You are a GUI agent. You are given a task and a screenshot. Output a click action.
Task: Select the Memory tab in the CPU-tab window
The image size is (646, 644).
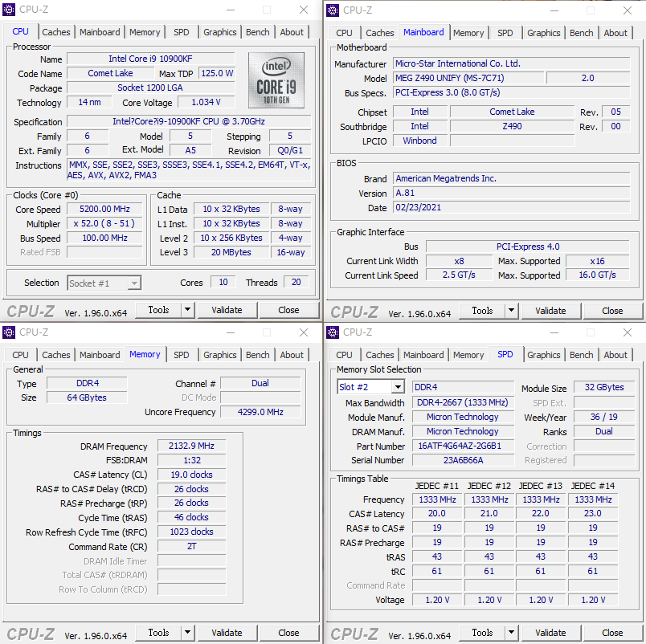pyautogui.click(x=145, y=32)
